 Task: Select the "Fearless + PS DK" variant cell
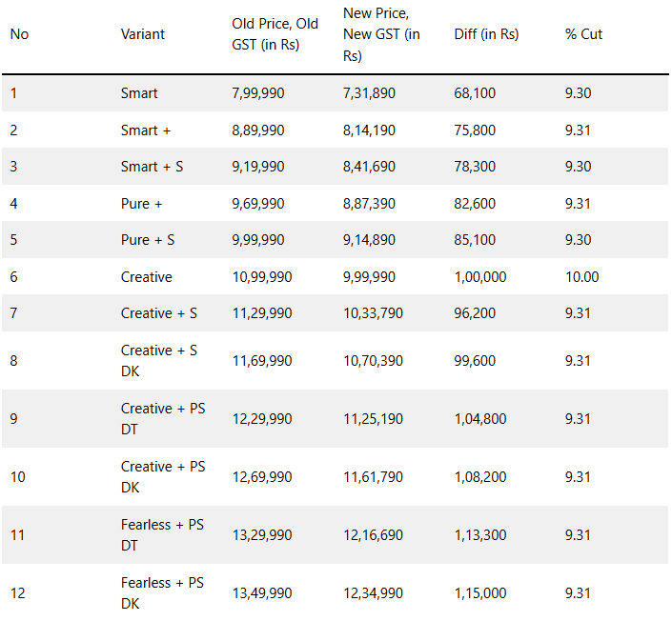(163, 593)
